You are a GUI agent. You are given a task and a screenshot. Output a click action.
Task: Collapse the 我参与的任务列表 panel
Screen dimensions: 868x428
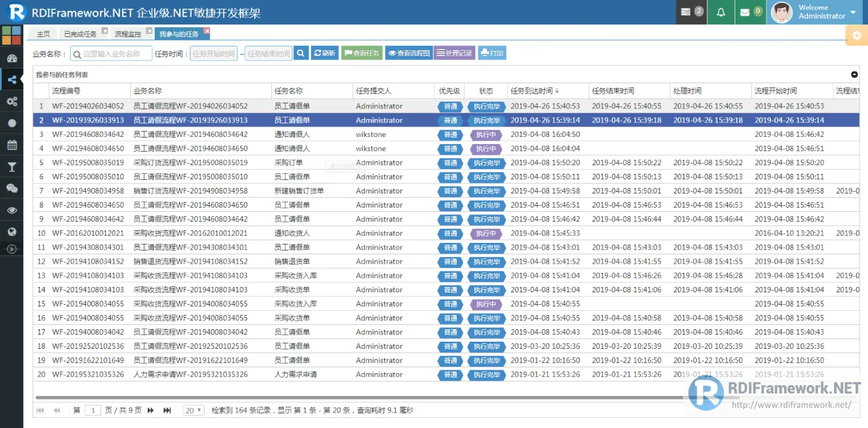(x=854, y=75)
